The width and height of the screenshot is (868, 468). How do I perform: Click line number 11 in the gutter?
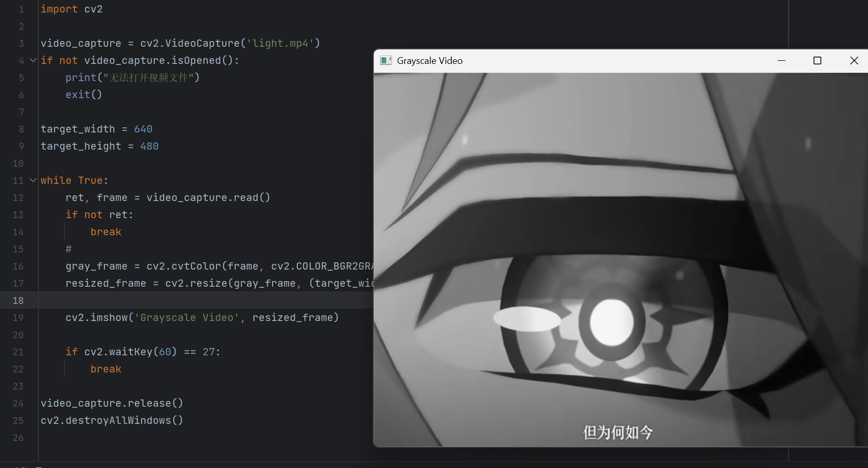click(18, 180)
